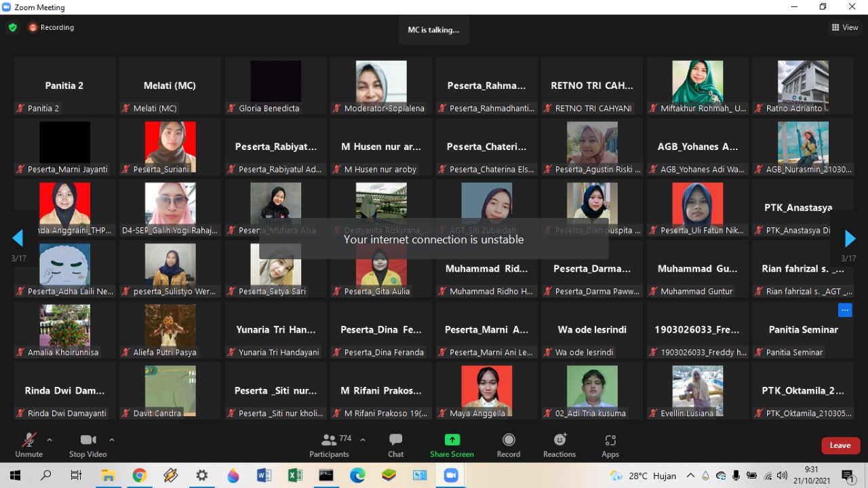Stop the video camera
This screenshot has width=868, height=488.
pyautogui.click(x=87, y=445)
